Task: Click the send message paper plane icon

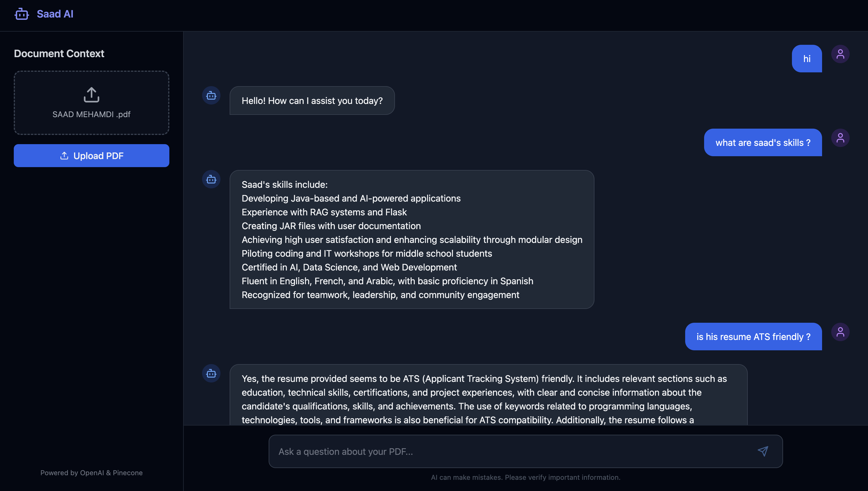Action: click(764, 451)
